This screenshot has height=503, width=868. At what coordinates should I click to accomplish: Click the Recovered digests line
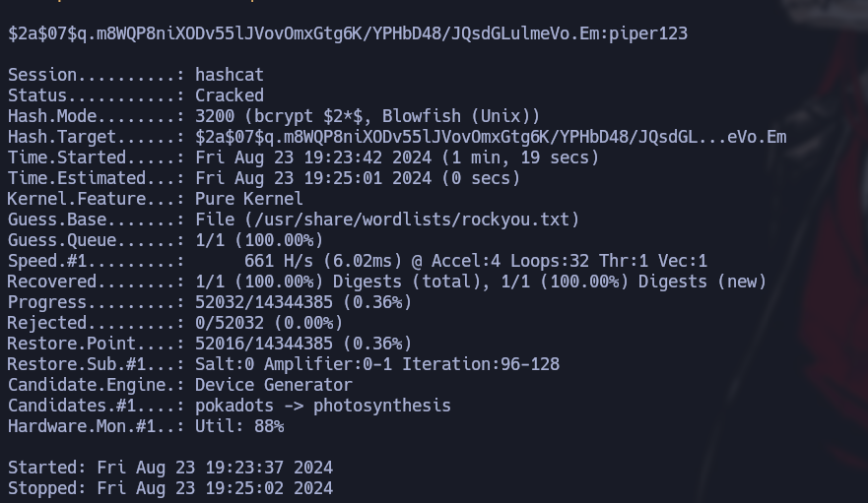click(481, 282)
